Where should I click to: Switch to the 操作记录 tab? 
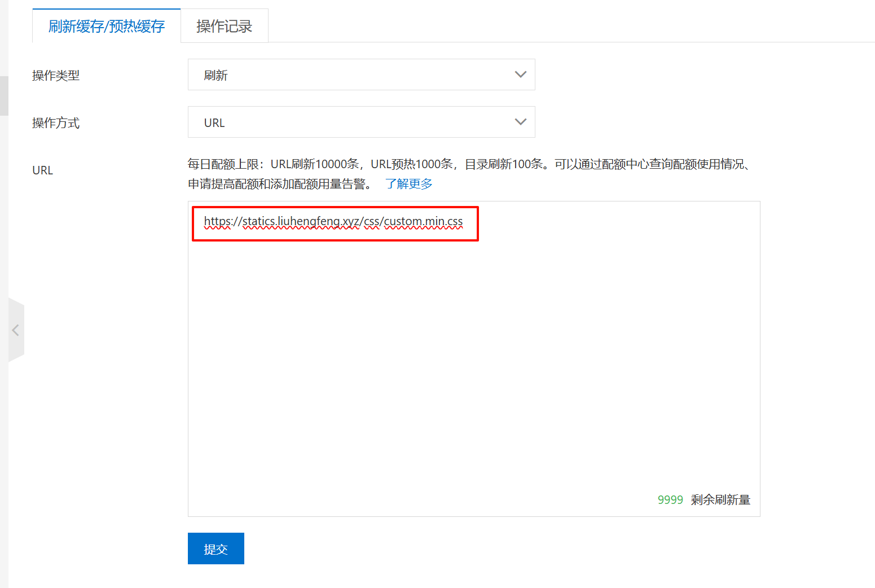(224, 25)
